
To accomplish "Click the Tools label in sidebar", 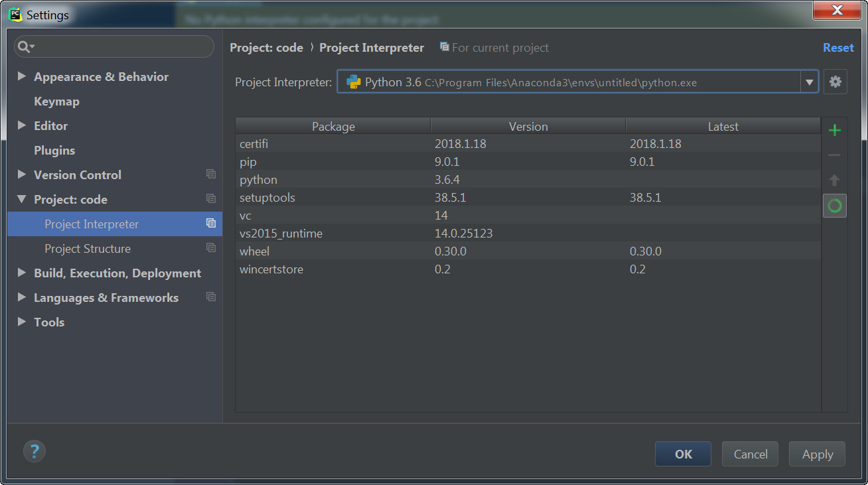I will click(x=49, y=322).
